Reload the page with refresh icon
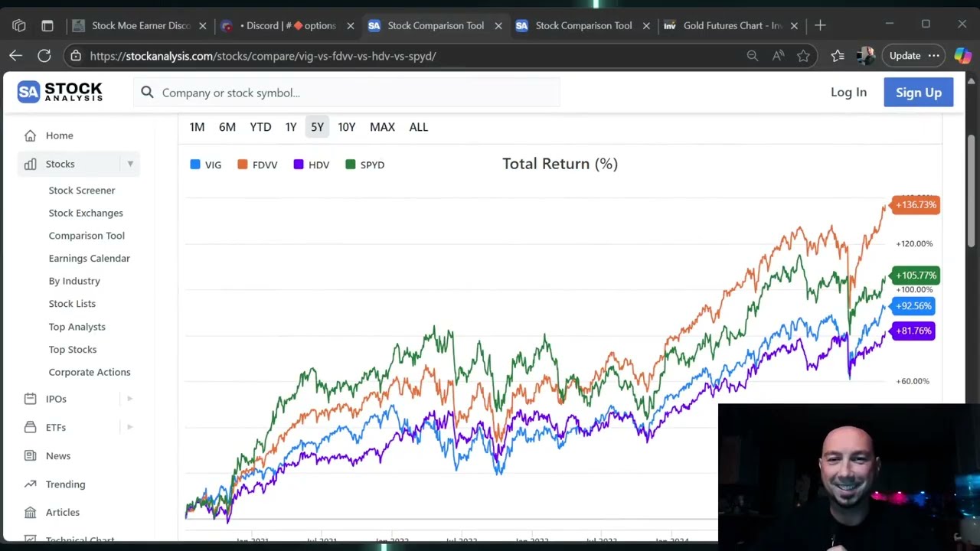Viewport: 980px width, 551px height. click(44, 55)
